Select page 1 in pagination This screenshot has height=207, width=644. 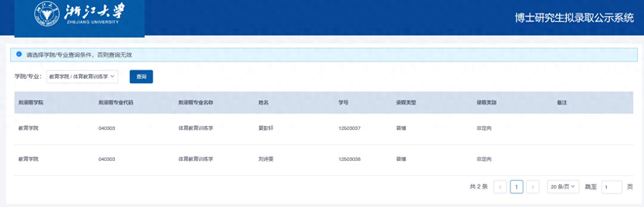tap(516, 187)
